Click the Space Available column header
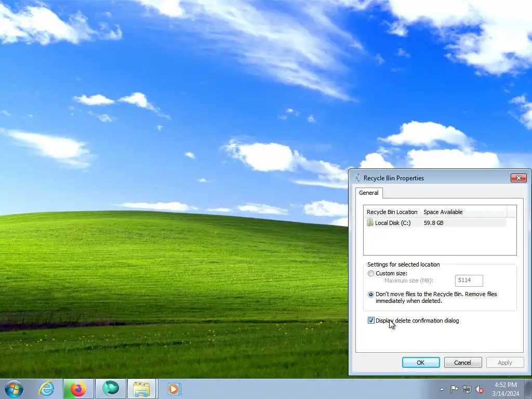The height and width of the screenshot is (399, 532). [463, 212]
